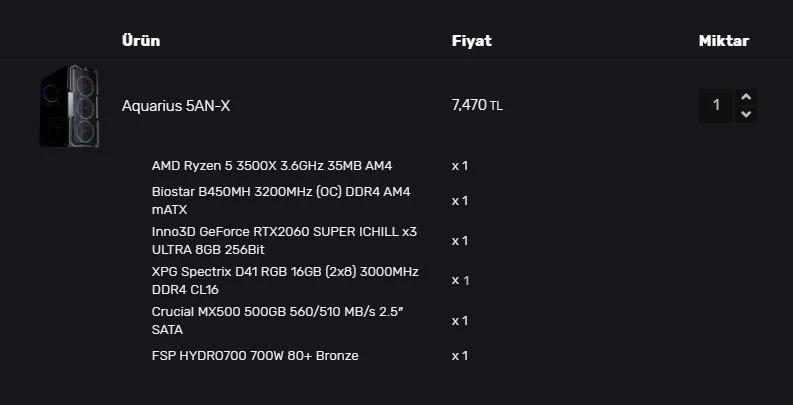793x405 pixels.
Task: Select the FSP HYDRO700 700W power supply
Action: [x=255, y=355]
